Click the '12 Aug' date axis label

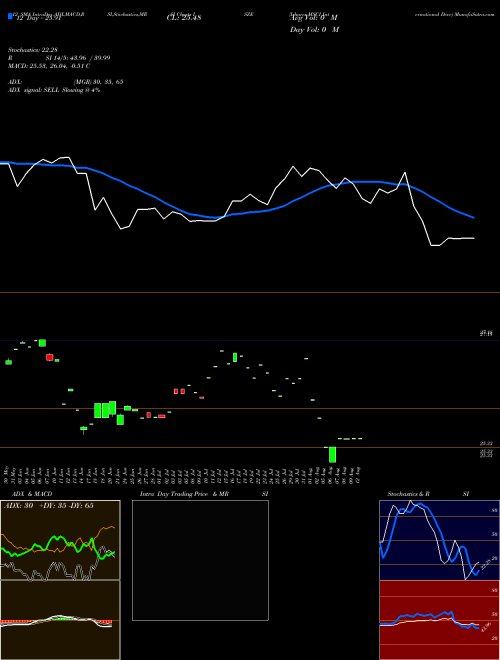[359, 474]
